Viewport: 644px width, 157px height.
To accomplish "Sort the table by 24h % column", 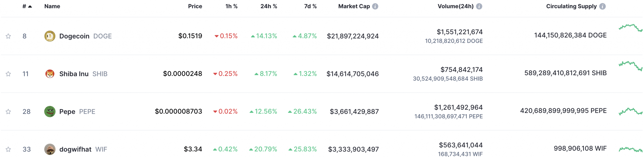I will [268, 6].
